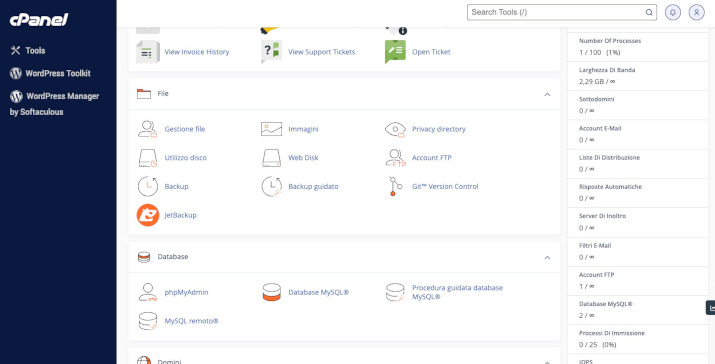This screenshot has width=715, height=364.
Task: Click the Risposte Automatiche statistic
Action: (x=637, y=192)
